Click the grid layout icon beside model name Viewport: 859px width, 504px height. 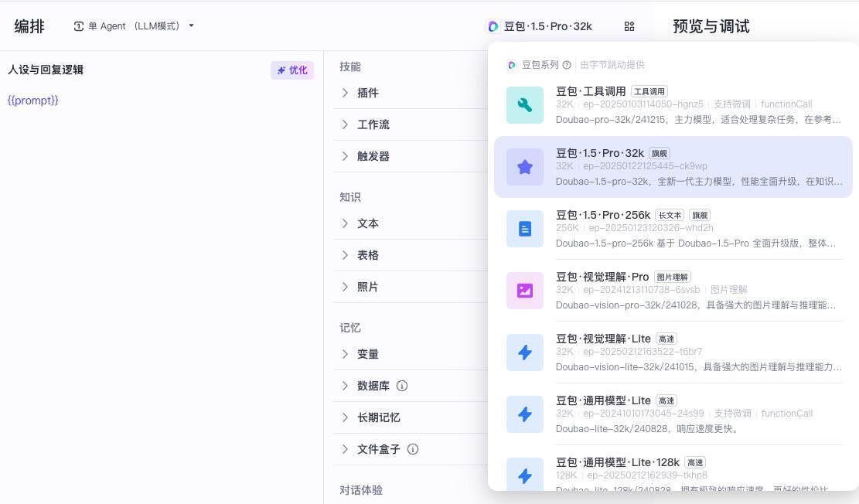click(629, 26)
